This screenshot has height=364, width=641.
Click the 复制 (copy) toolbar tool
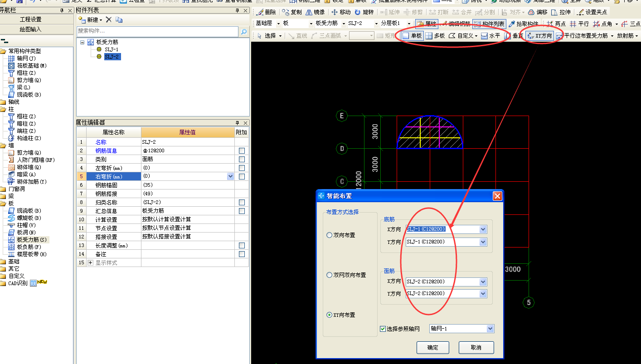tap(291, 12)
